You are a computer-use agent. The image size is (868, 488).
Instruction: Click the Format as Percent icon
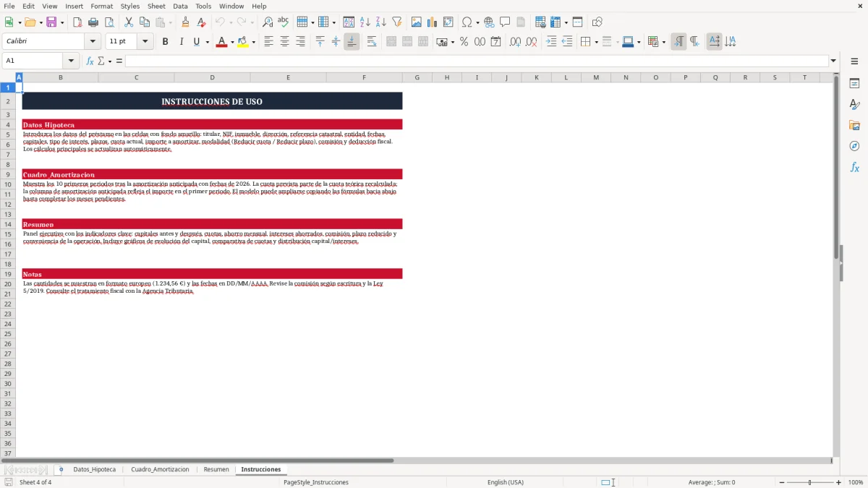click(464, 42)
